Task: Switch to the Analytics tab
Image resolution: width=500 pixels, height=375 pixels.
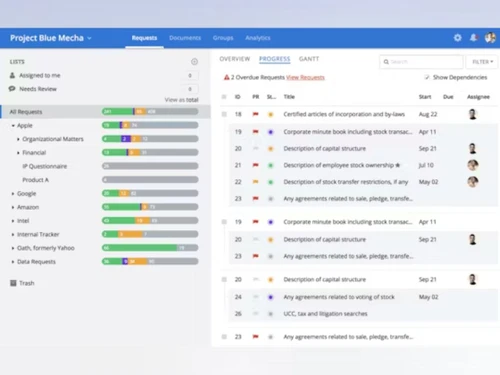Action: 258,38
